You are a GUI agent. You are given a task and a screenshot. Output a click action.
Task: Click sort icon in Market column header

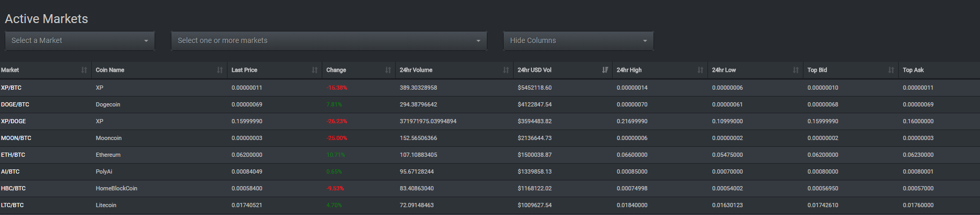click(84, 70)
